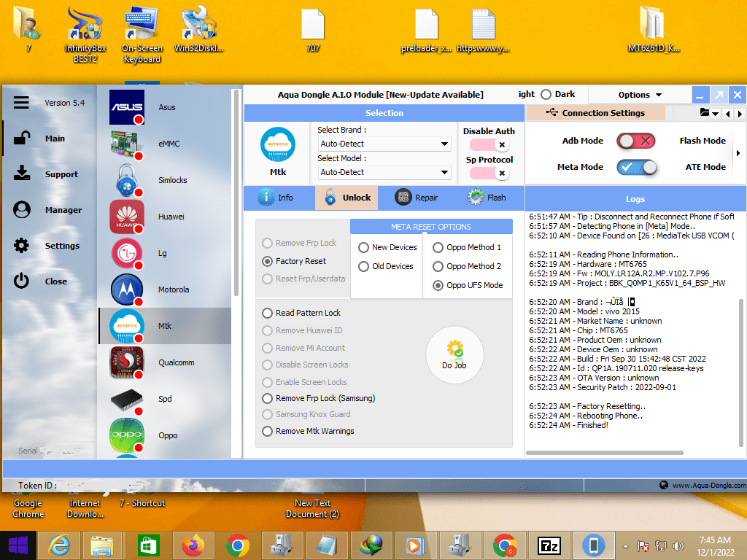Image resolution: width=747 pixels, height=560 pixels.
Task: Open Firefox from the taskbar
Action: (193, 545)
